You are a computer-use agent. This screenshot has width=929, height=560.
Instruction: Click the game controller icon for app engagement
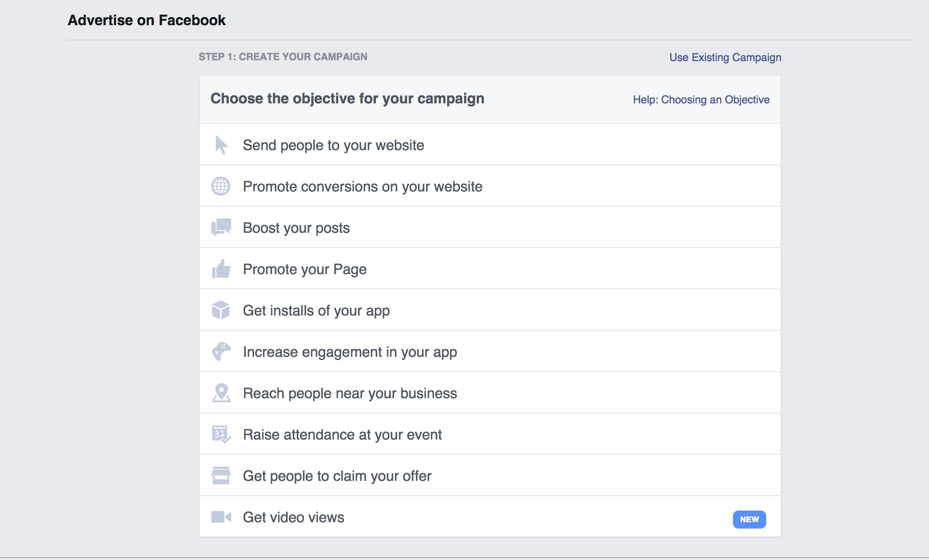pyautogui.click(x=221, y=351)
